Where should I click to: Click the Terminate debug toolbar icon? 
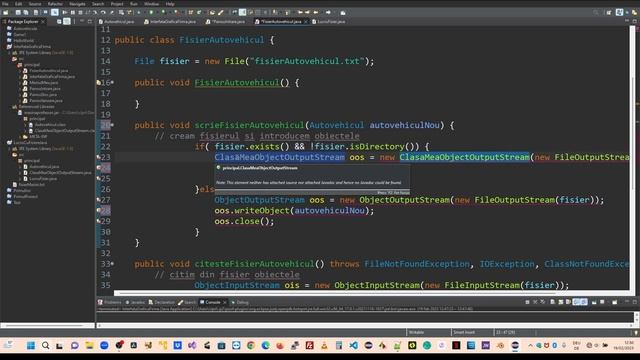(x=80, y=13)
